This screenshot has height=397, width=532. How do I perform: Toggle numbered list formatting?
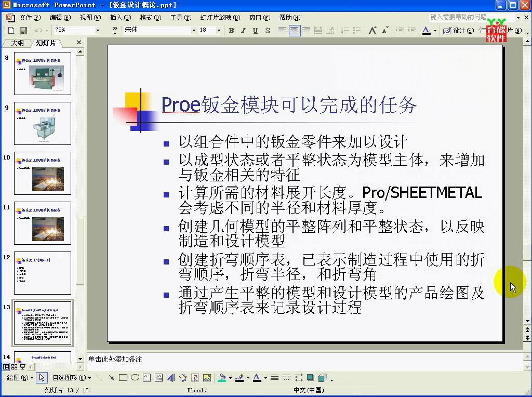[345, 31]
